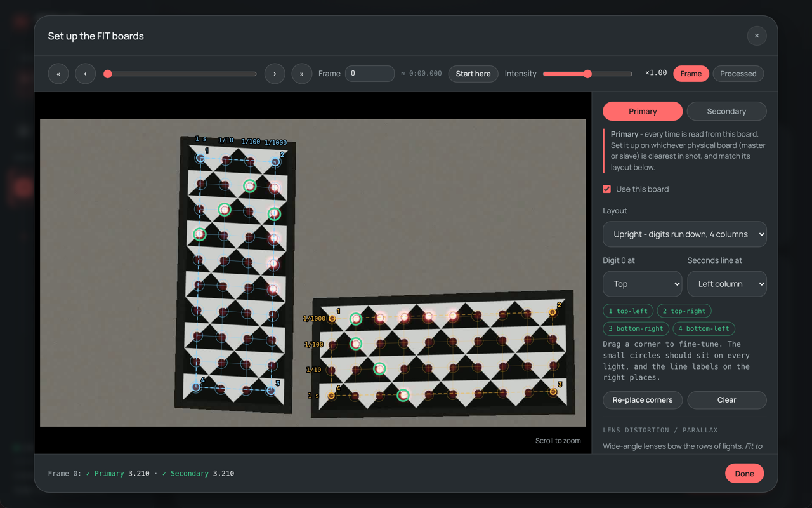Clear the board corners

point(727,400)
